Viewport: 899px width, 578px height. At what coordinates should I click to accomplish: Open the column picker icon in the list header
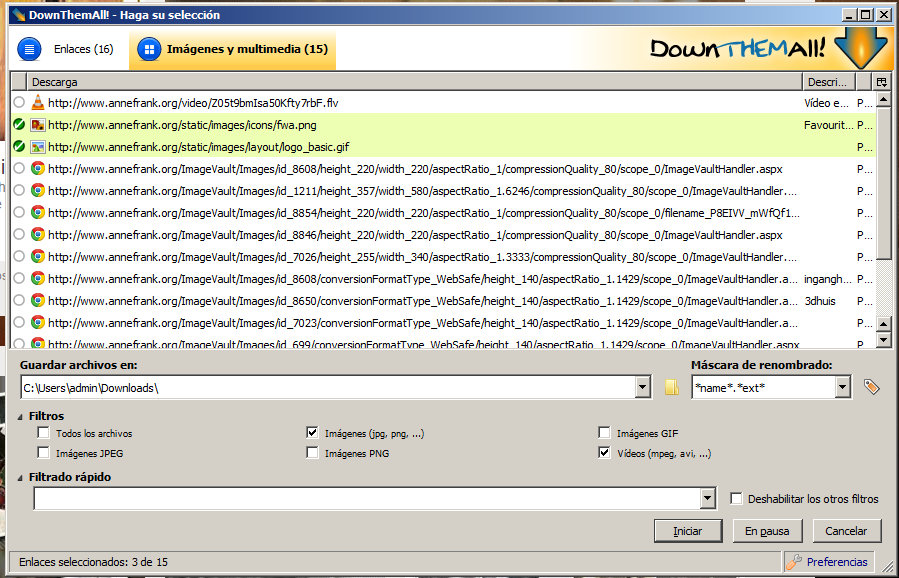coord(881,82)
